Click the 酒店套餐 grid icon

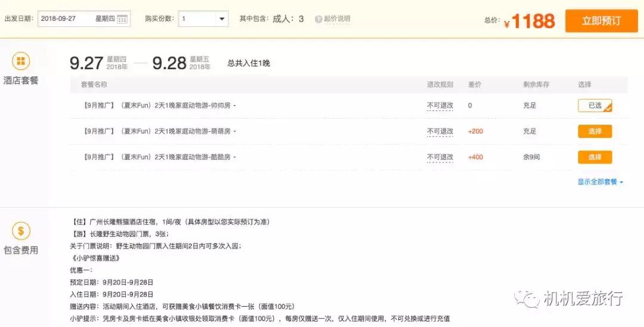point(20,61)
